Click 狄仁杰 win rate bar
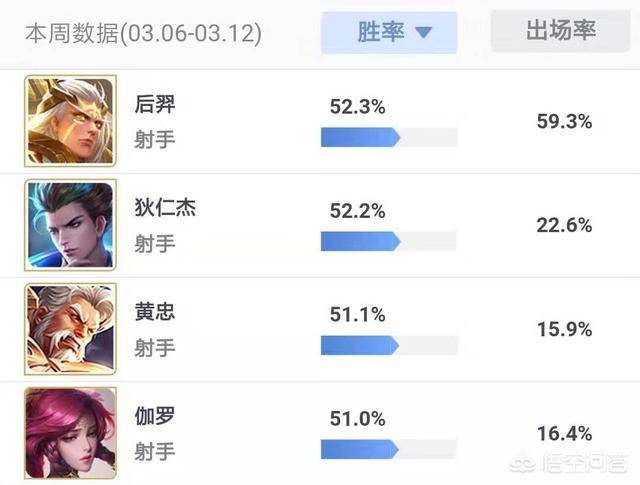Viewport: 640px width, 485px height. pos(388,241)
